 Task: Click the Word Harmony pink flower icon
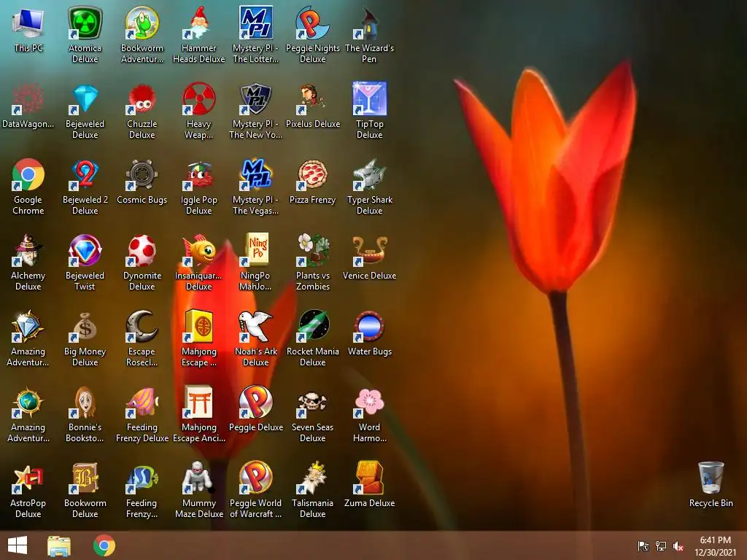point(369,402)
